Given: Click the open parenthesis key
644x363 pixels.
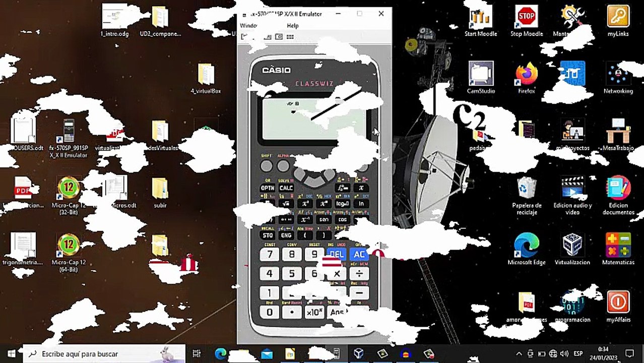Looking at the screenshot, I should point(305,235).
